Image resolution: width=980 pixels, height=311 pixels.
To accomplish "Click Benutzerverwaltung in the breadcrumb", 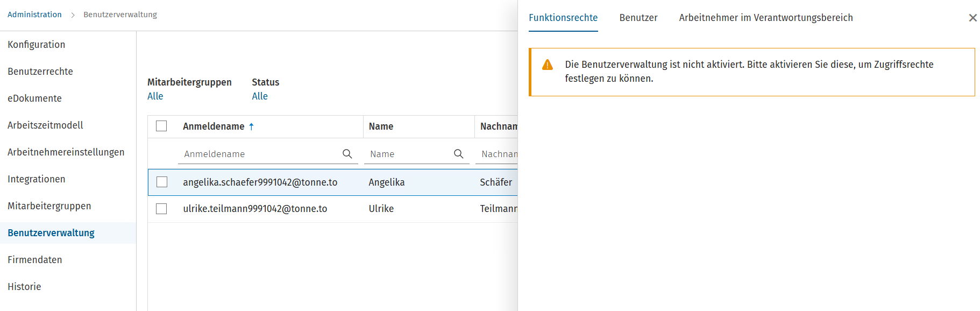I will click(120, 15).
